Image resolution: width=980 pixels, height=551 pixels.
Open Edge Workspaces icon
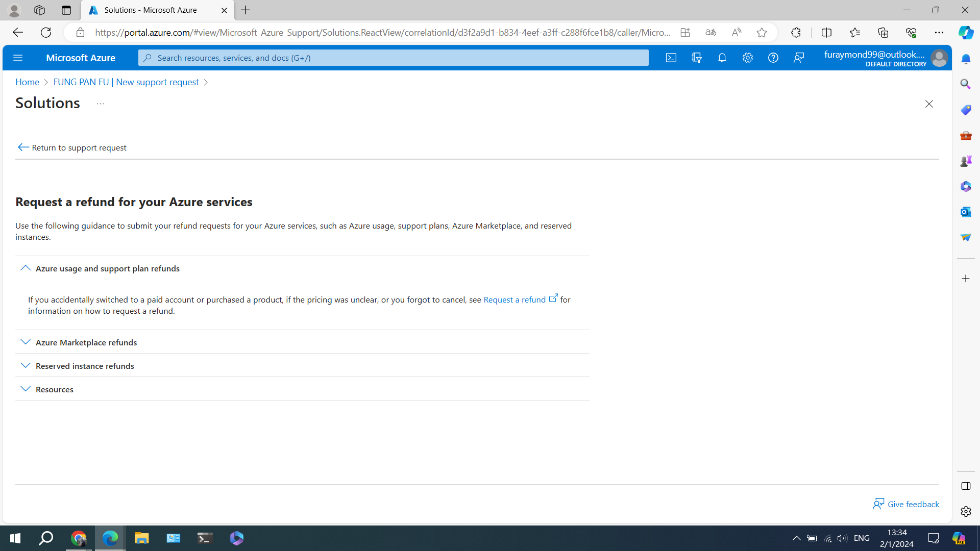pyautogui.click(x=39, y=10)
